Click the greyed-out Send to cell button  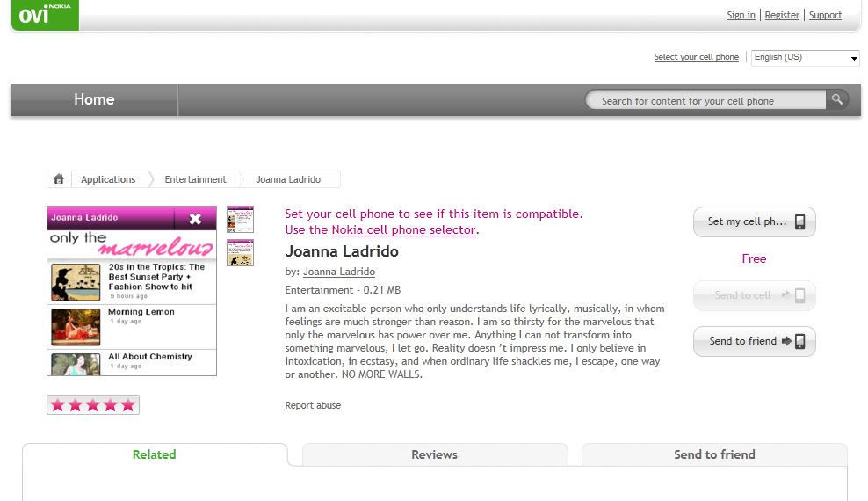point(754,295)
